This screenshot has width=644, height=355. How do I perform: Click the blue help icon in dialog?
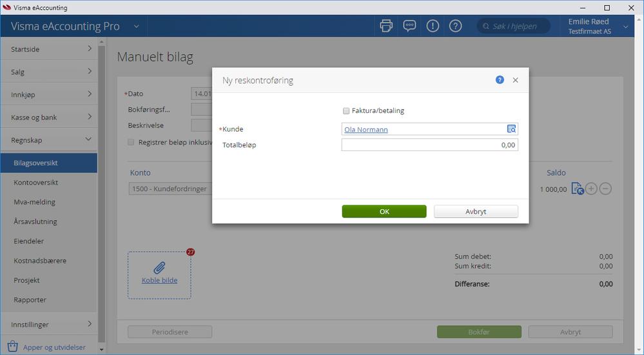click(x=500, y=80)
